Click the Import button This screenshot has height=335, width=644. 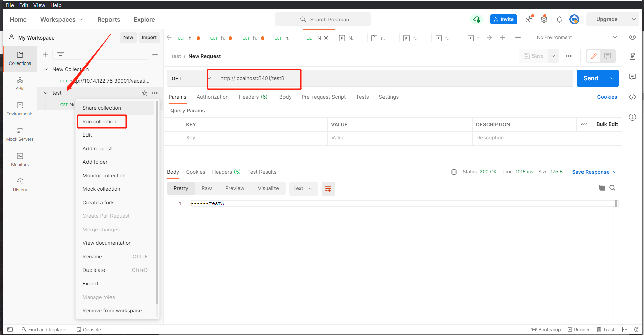pos(149,37)
